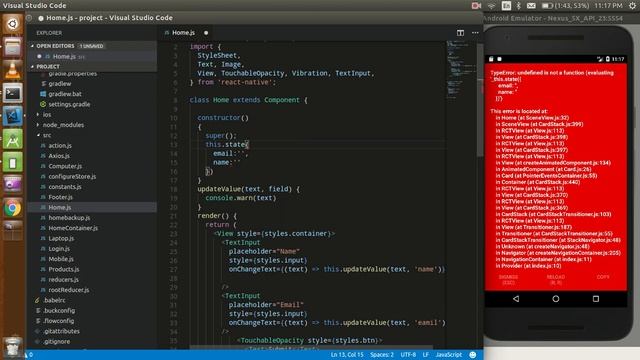640x360 pixels.
Task: Open Laptop.js file
Action: tap(61, 238)
